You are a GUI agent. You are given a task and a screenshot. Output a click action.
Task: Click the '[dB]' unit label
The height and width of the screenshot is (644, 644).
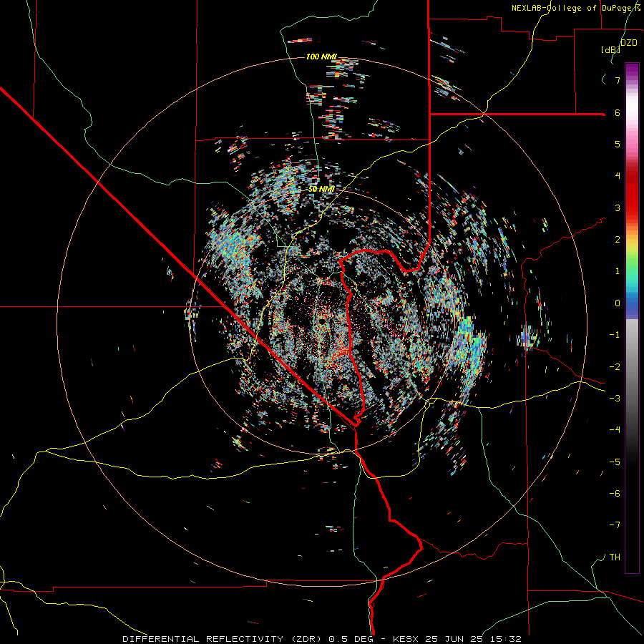click(x=611, y=49)
